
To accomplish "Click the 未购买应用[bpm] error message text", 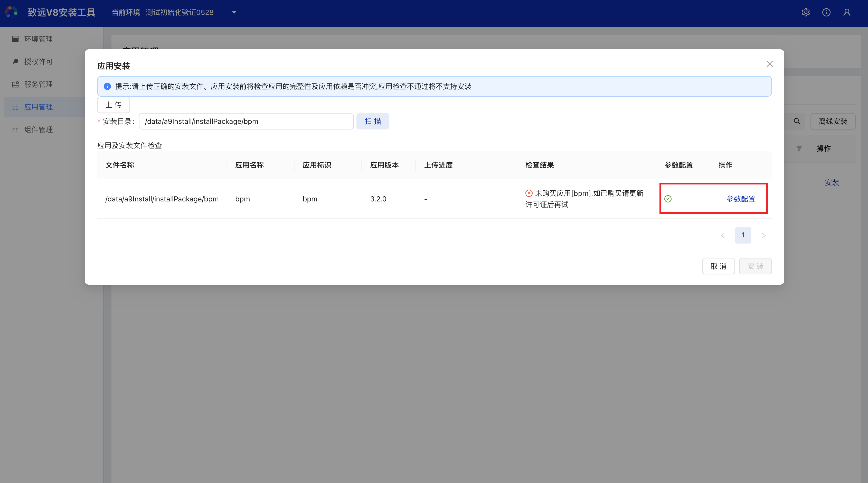I will click(584, 199).
